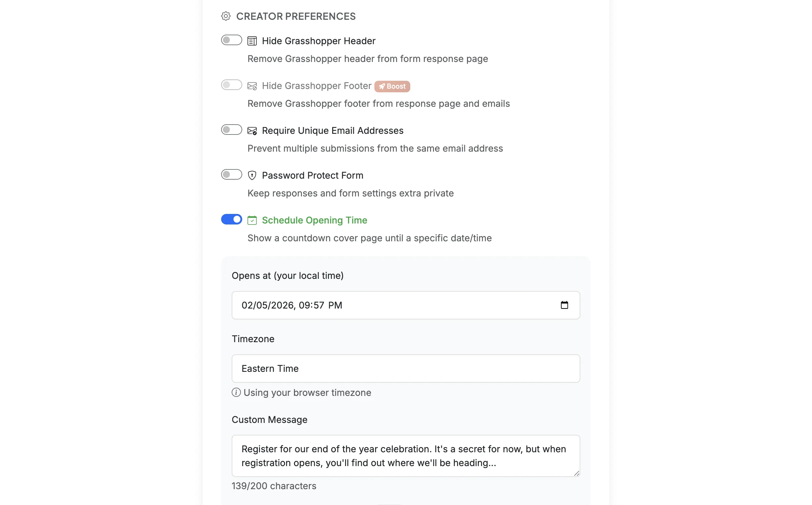Toggle the Hide Grasshopper Footer switch
This screenshot has height=505, width=812.
click(231, 85)
